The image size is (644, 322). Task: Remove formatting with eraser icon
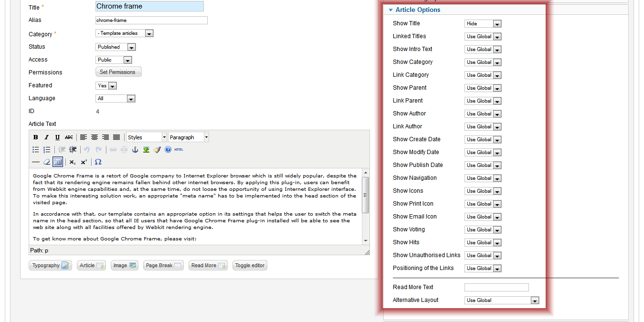pyautogui.click(x=47, y=162)
